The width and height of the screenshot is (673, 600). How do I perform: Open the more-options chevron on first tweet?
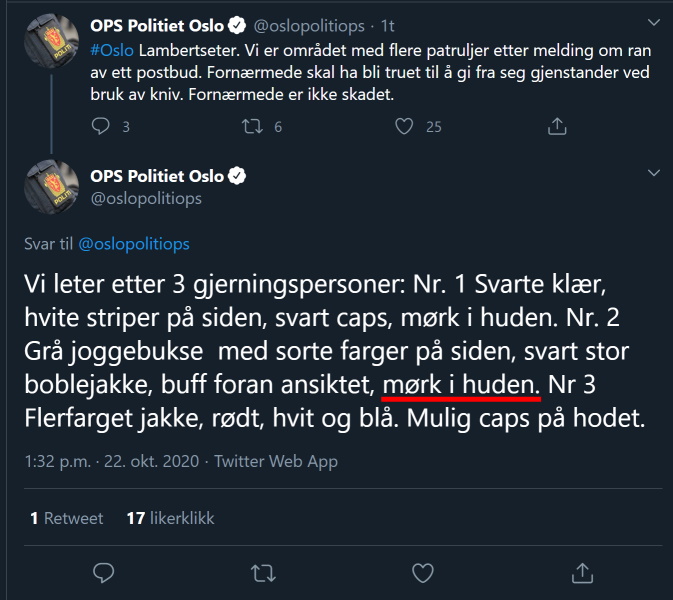point(654,22)
